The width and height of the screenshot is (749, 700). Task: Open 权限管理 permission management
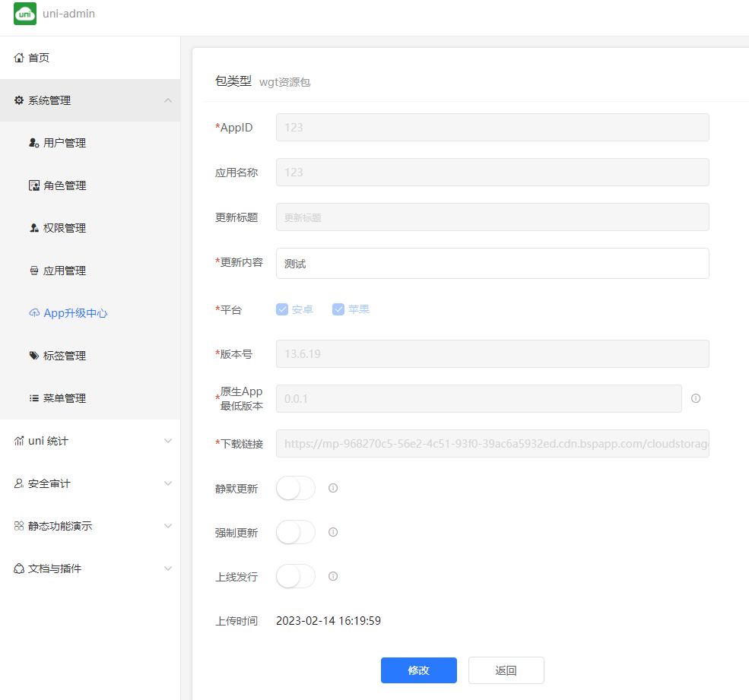[x=35, y=227]
